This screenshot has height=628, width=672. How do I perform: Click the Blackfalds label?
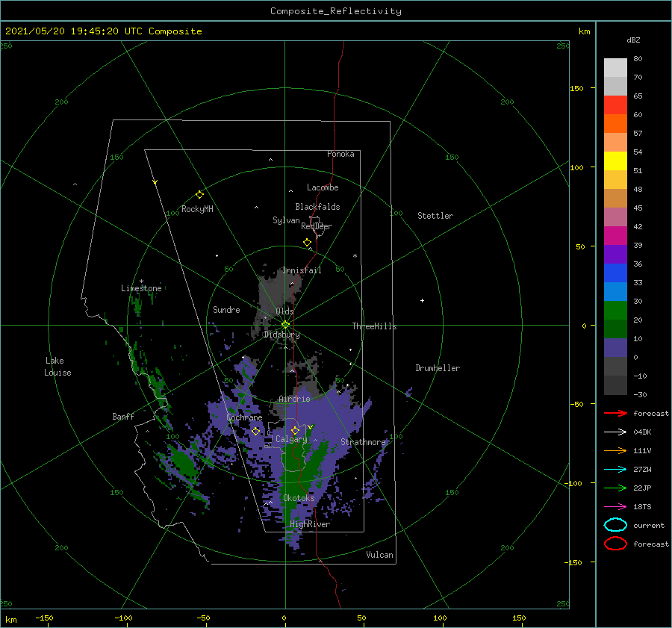coord(317,207)
